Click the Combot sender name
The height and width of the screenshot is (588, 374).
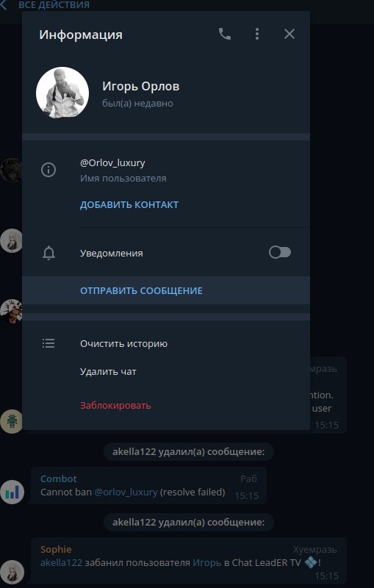59,479
